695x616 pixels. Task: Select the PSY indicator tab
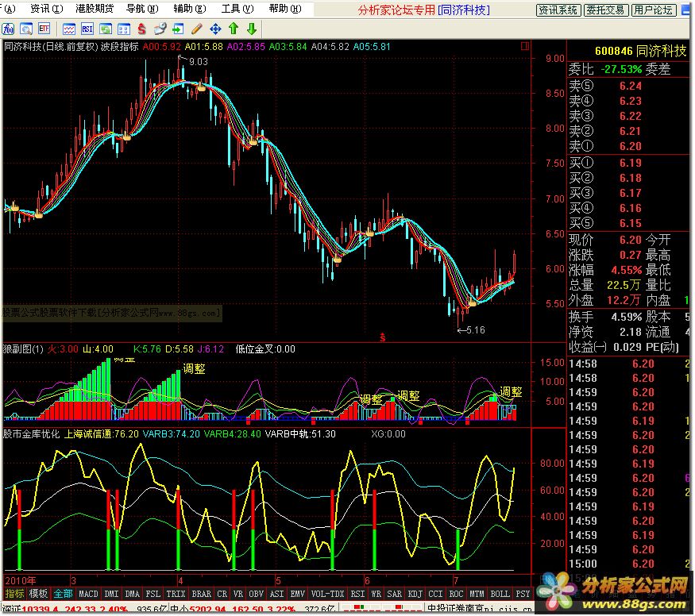pyautogui.click(x=523, y=594)
